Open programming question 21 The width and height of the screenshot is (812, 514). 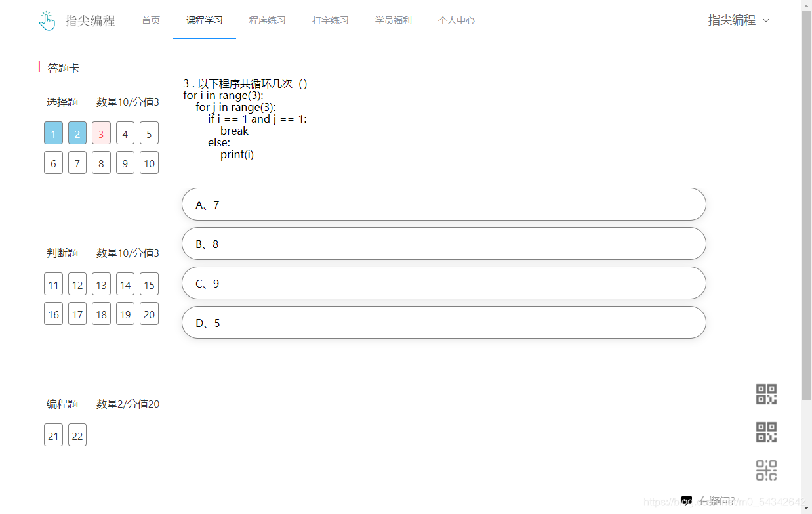[53, 435]
